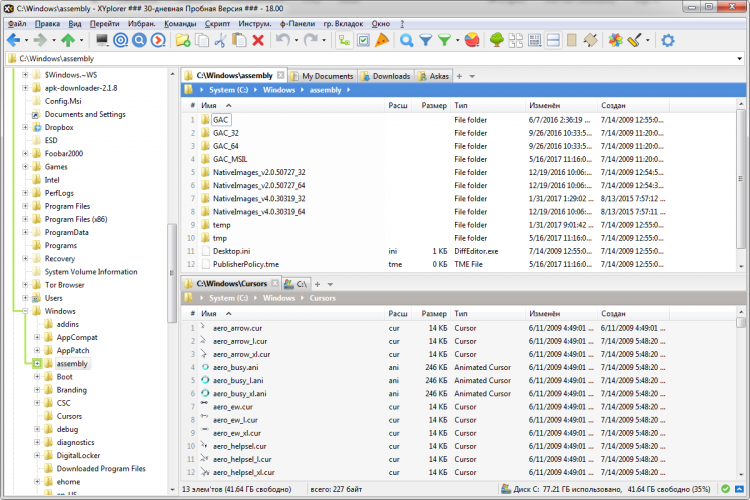Open Configuration with blue gear icon
This screenshot has height=500, width=750.
[668, 40]
